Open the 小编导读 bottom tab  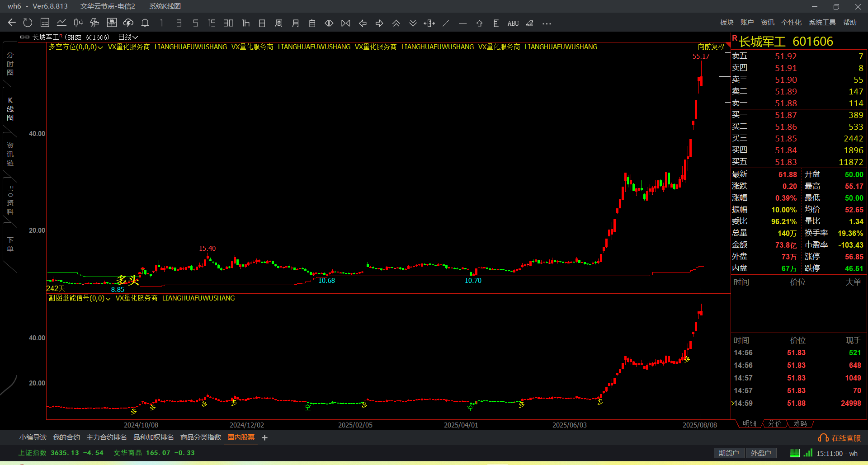click(33, 437)
